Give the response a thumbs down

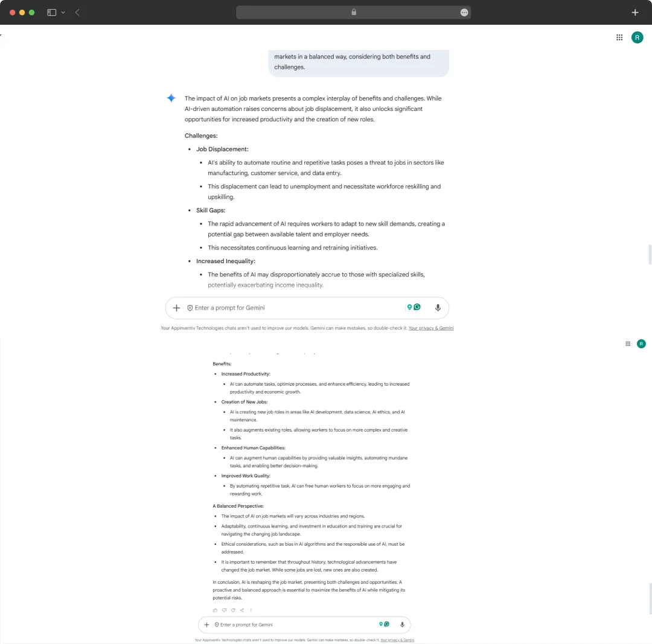pos(224,610)
